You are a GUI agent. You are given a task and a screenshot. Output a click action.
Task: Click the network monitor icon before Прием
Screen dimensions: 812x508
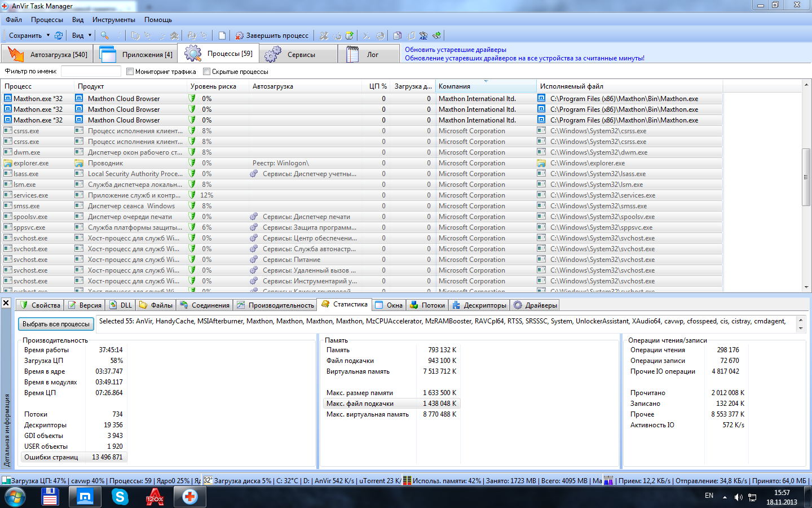click(608, 481)
